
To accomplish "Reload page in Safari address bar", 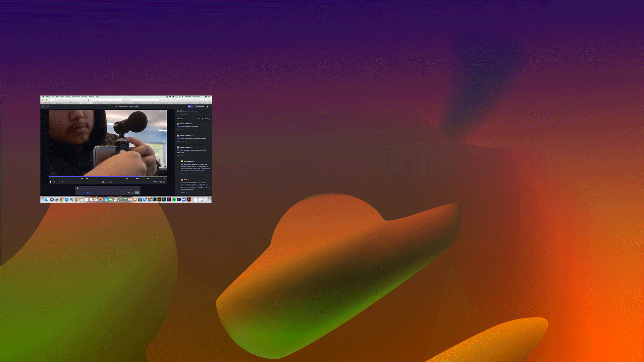I will point(160,100).
